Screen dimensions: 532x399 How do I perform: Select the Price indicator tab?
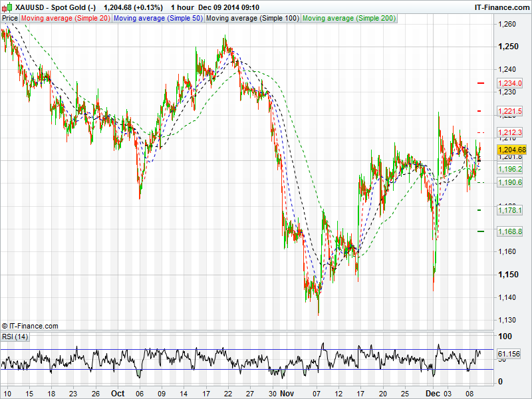click(10, 19)
